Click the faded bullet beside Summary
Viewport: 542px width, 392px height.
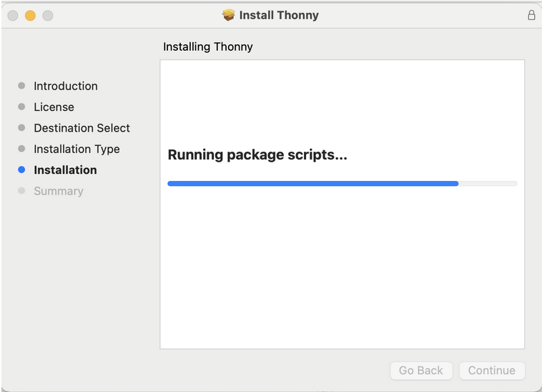click(21, 191)
